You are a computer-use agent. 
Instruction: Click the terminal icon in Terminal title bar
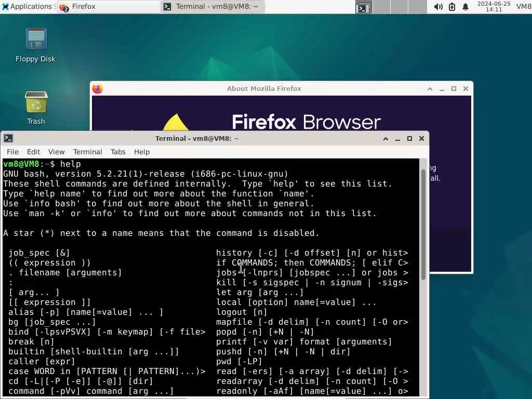tap(8, 138)
